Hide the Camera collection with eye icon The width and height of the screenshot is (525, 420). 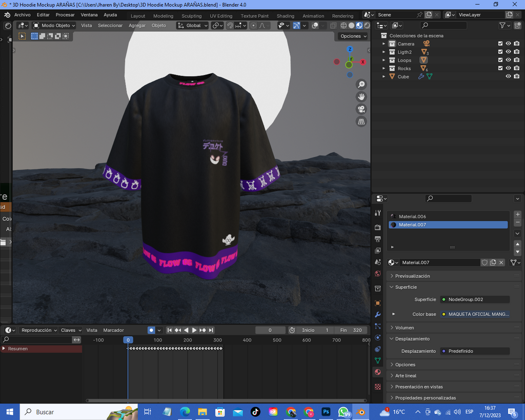[509, 44]
